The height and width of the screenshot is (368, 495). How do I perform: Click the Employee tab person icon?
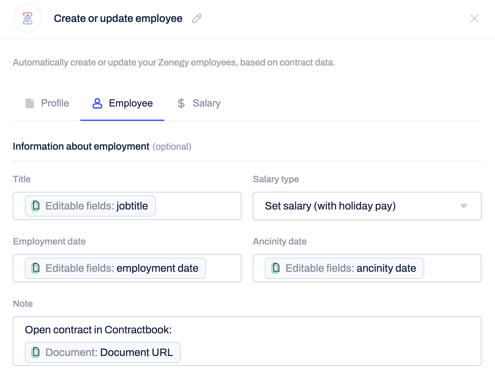pos(97,103)
